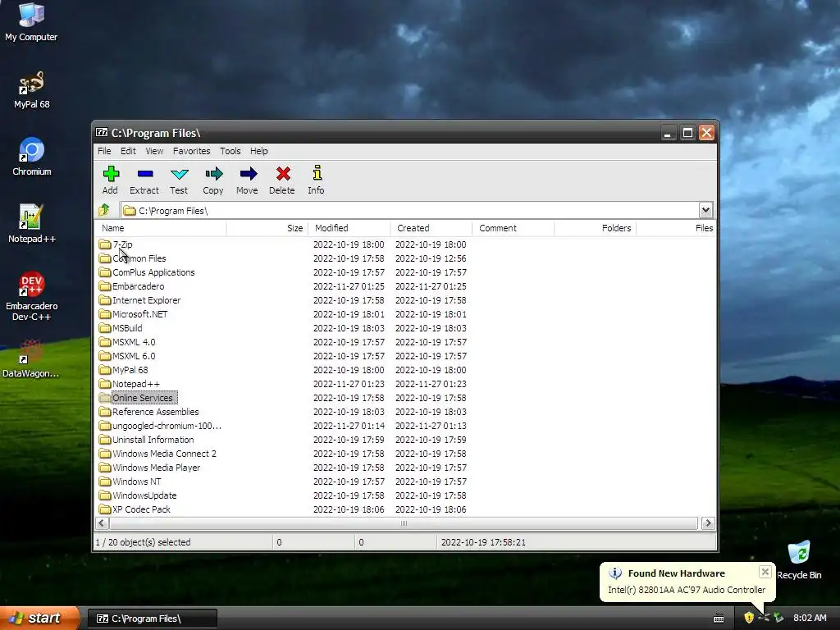Screen dimensions: 840x630
Task: Click the red Delete toolbar icon
Action: coord(283,174)
